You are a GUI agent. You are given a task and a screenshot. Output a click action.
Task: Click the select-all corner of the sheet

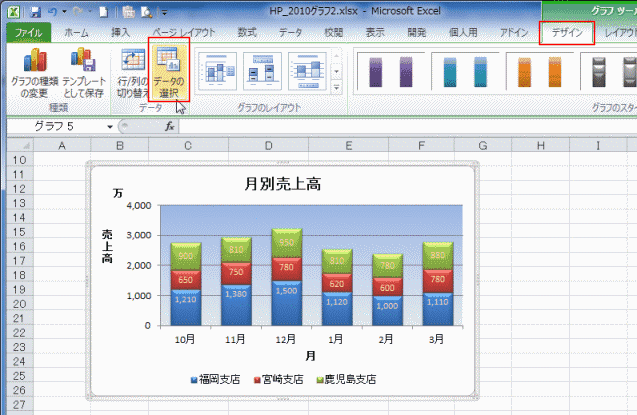20,145
